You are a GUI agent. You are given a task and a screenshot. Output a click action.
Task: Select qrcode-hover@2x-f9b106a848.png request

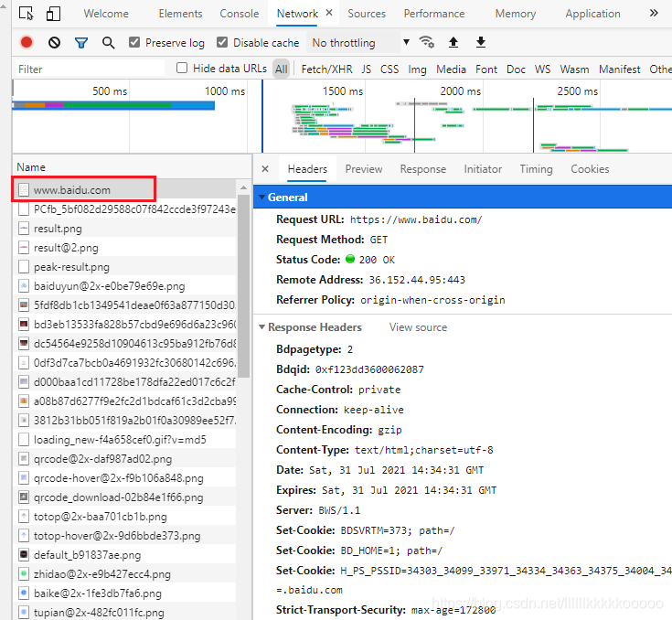(x=125, y=478)
